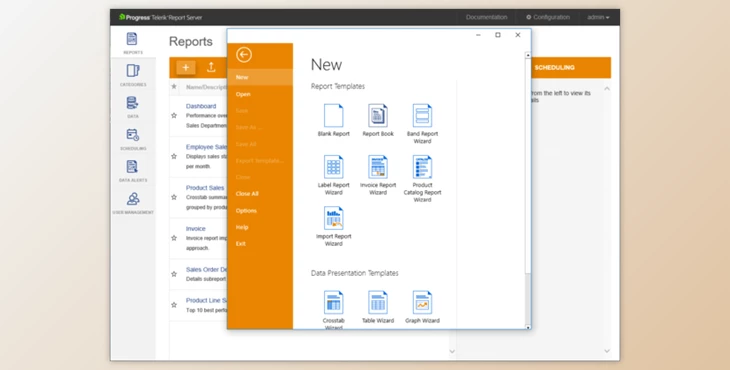
Task: Open the Data section in the sidebar
Action: 133,107
